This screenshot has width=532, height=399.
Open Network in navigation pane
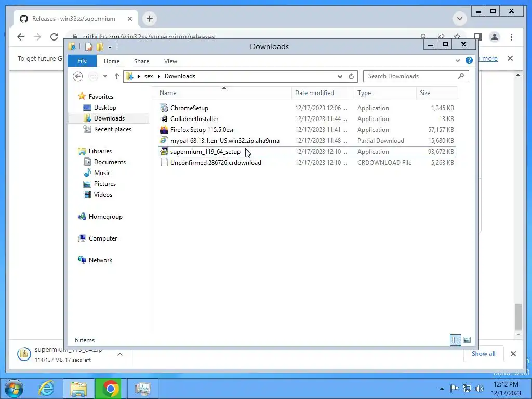click(100, 260)
